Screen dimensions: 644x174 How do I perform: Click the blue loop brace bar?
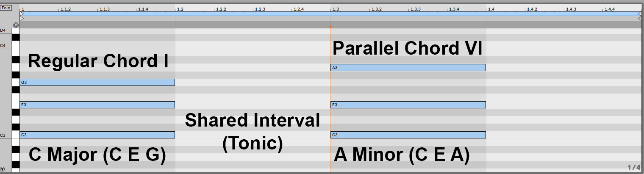pyautogui.click(x=330, y=14)
